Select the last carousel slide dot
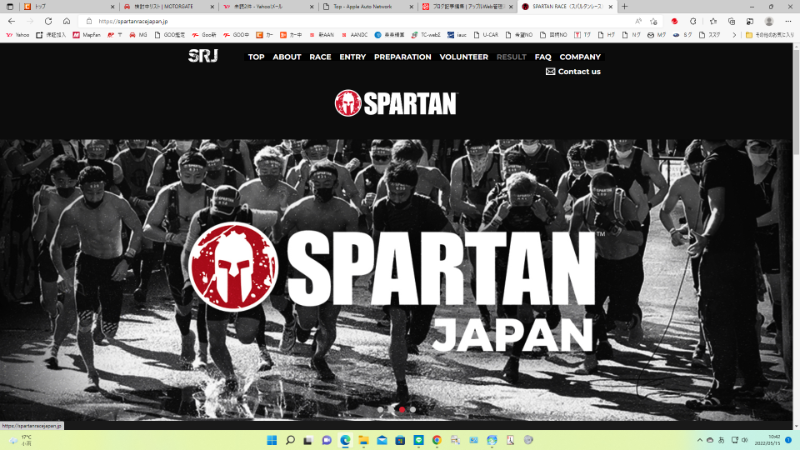 point(413,409)
